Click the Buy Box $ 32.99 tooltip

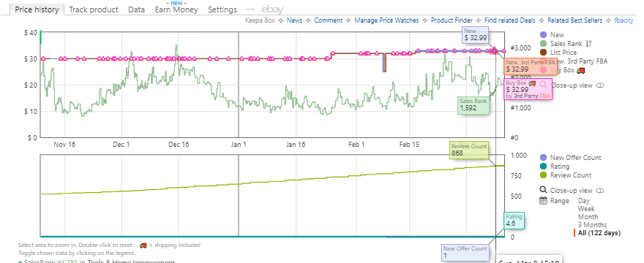point(528,89)
